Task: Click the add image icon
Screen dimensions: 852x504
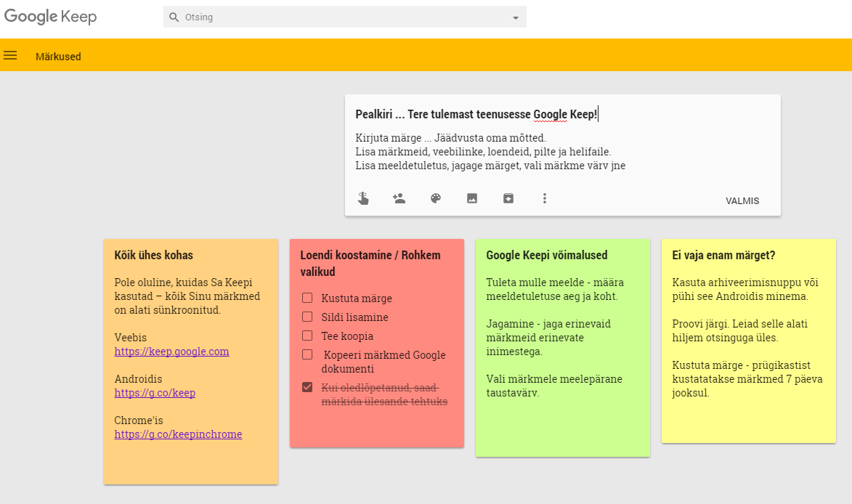Action: (x=472, y=198)
